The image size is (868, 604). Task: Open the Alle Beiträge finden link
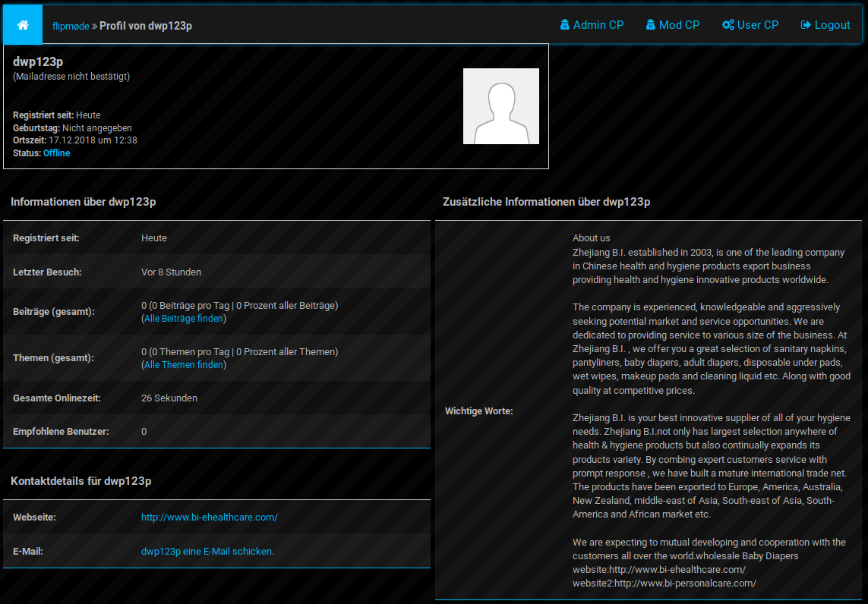(x=184, y=319)
